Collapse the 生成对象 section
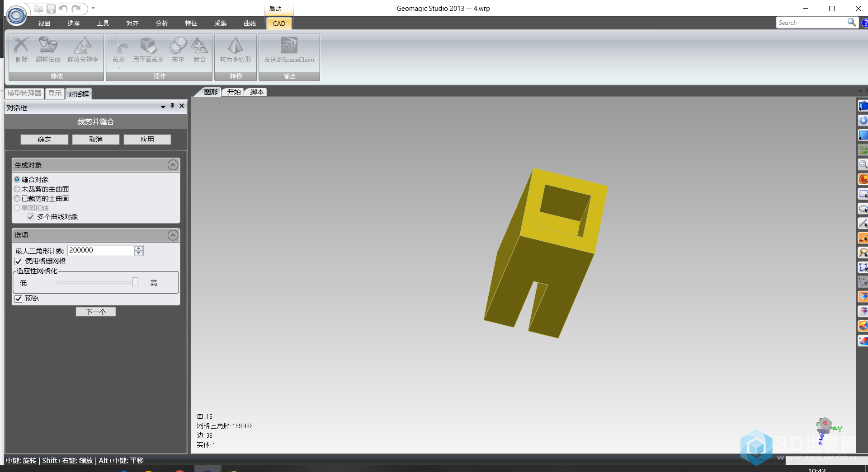The height and width of the screenshot is (472, 868). (x=173, y=165)
